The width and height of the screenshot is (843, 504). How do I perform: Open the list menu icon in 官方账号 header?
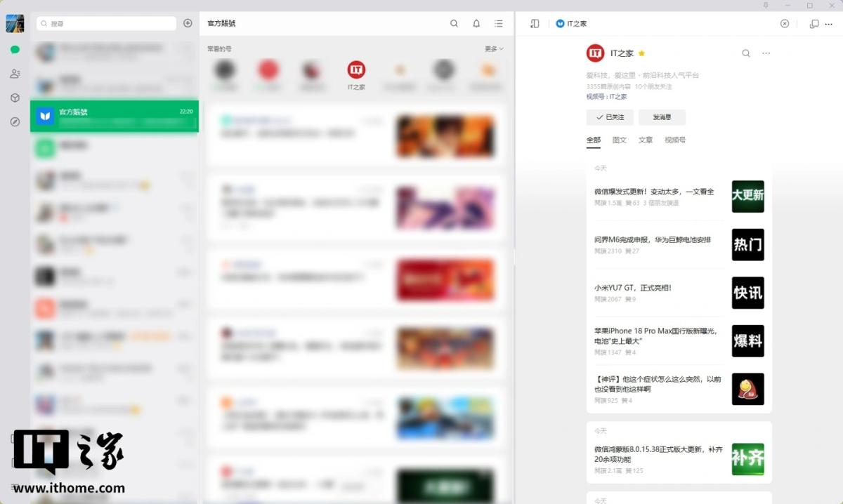pos(499,23)
